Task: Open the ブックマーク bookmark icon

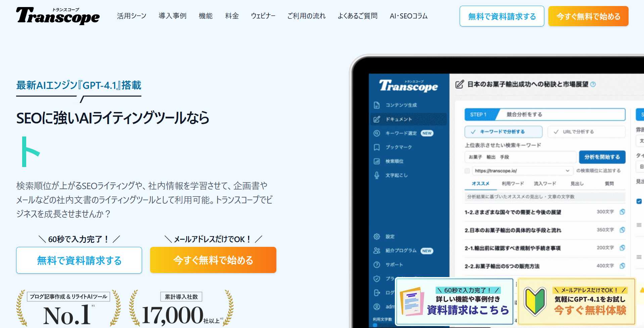Action: [377, 147]
